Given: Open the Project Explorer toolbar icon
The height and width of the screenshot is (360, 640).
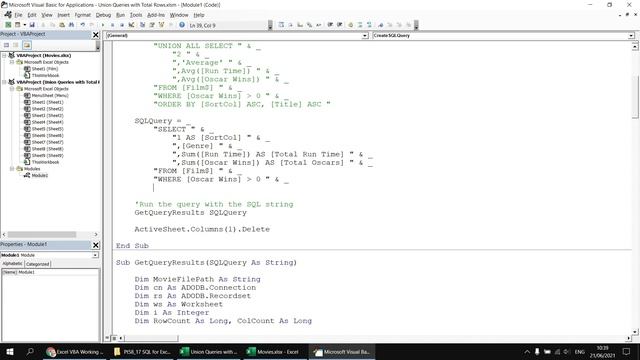Looking at the screenshot, I should 142,25.
